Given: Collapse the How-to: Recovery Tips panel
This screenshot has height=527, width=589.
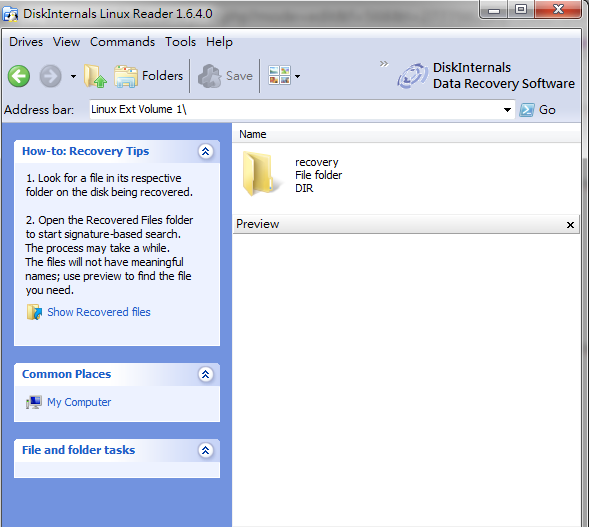Looking at the screenshot, I should point(205,151).
